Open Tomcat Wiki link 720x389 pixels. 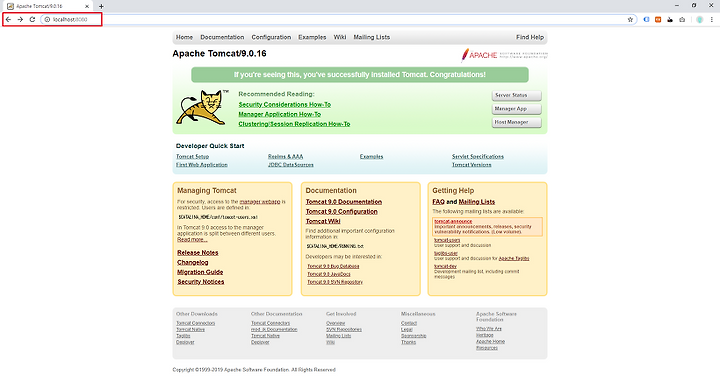(323, 221)
